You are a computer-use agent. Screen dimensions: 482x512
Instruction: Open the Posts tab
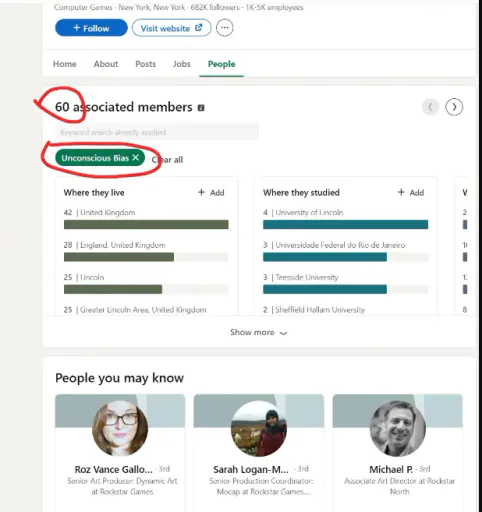point(145,64)
